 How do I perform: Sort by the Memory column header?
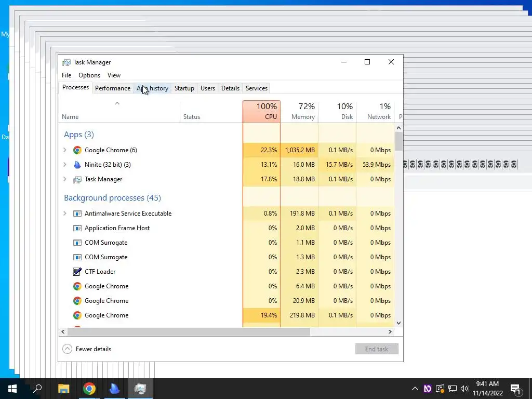(x=299, y=112)
